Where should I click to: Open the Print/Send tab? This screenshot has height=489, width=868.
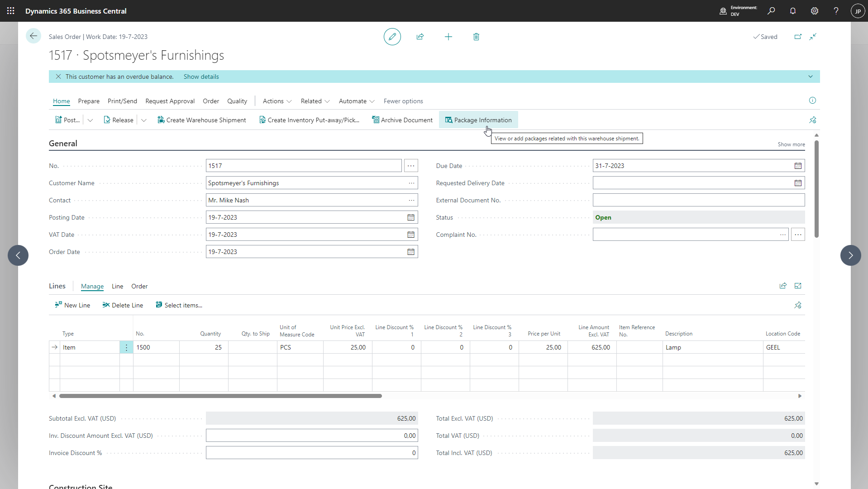pyautogui.click(x=122, y=101)
